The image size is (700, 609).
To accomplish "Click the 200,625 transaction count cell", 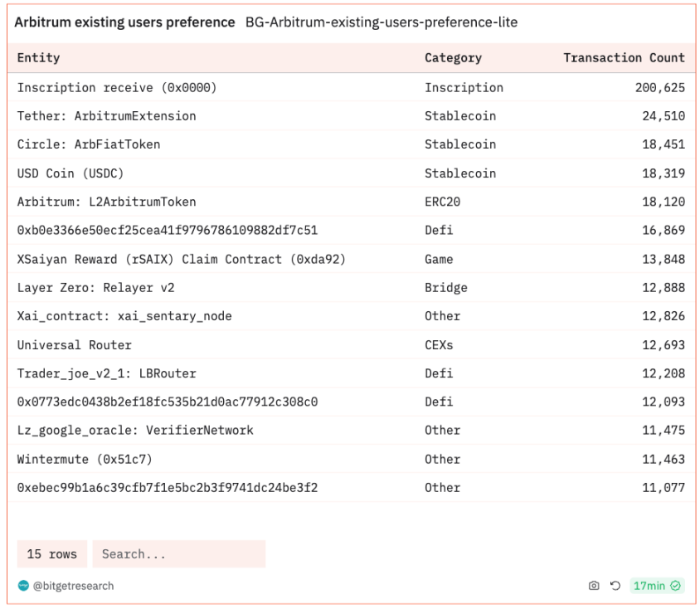I will [660, 88].
